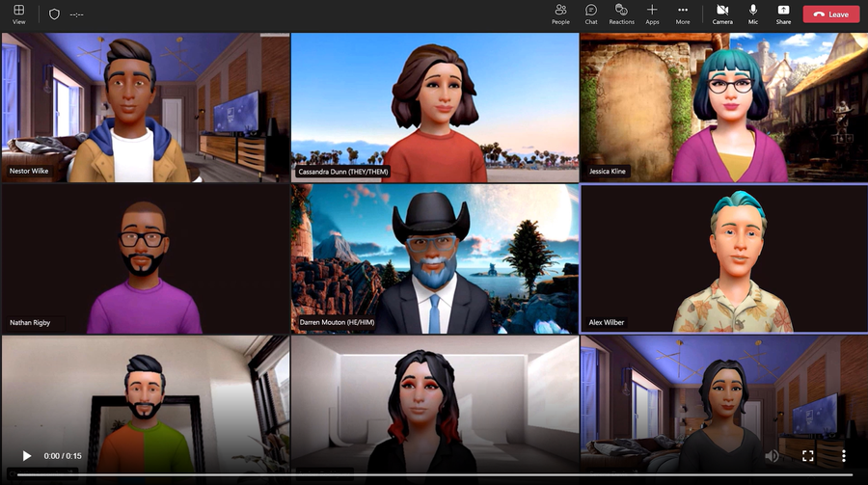Toggle the Mic mute
This screenshot has width=868, height=485.
point(753,14)
